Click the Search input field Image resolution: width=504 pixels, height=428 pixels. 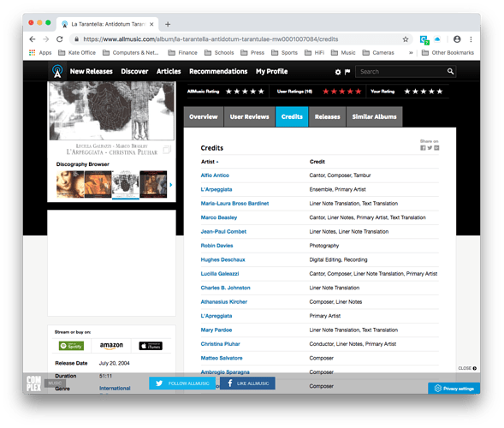[x=402, y=72]
